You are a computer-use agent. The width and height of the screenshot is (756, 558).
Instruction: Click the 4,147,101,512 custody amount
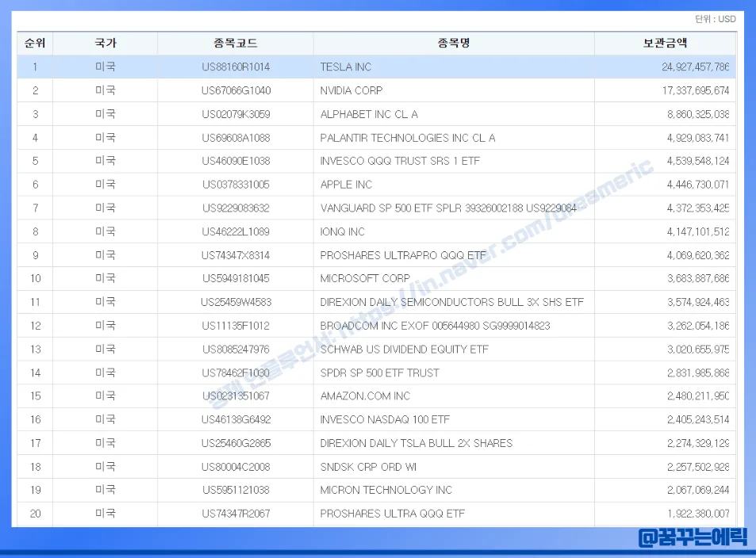697,231
